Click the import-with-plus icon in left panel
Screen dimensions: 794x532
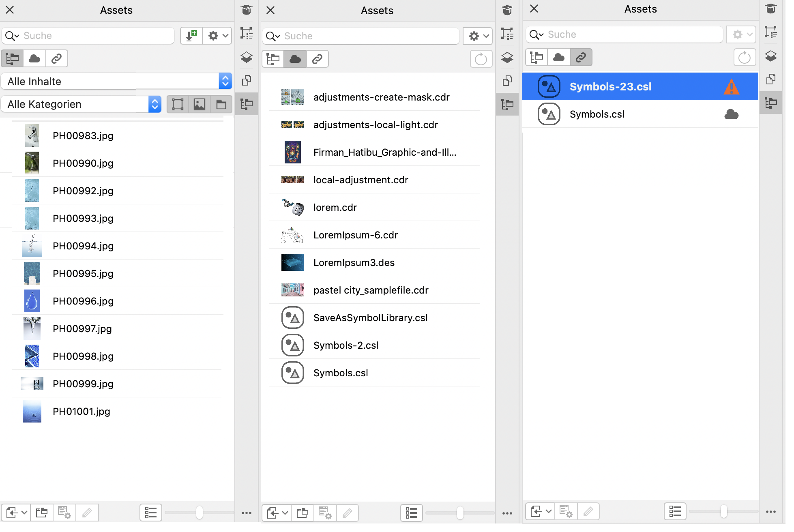191,36
